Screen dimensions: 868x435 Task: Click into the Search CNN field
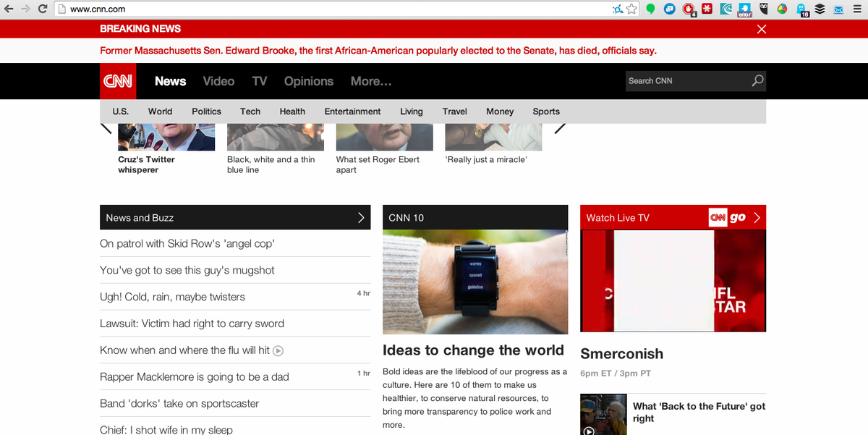pos(687,81)
